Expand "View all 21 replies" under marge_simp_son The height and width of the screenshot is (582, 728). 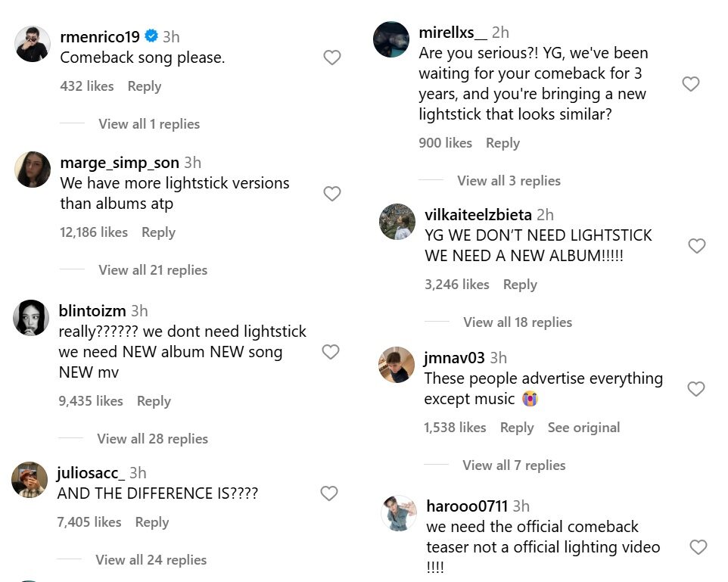point(152,270)
